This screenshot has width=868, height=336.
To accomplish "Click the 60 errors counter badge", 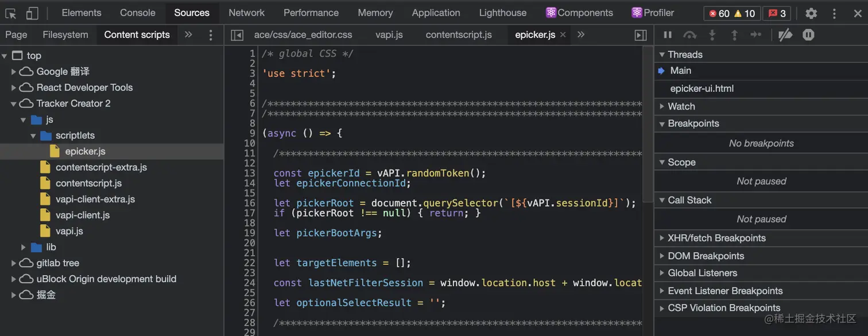I will [x=719, y=13].
